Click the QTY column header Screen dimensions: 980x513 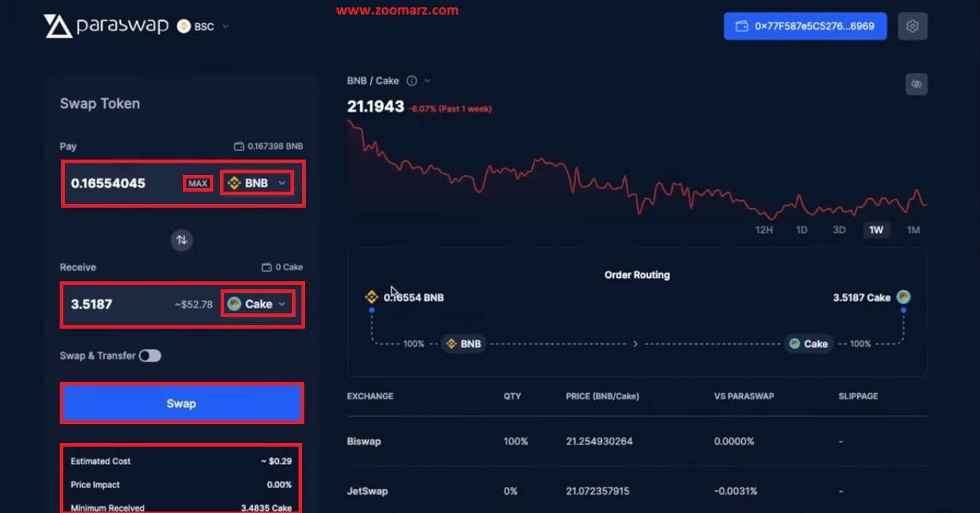[x=512, y=396]
